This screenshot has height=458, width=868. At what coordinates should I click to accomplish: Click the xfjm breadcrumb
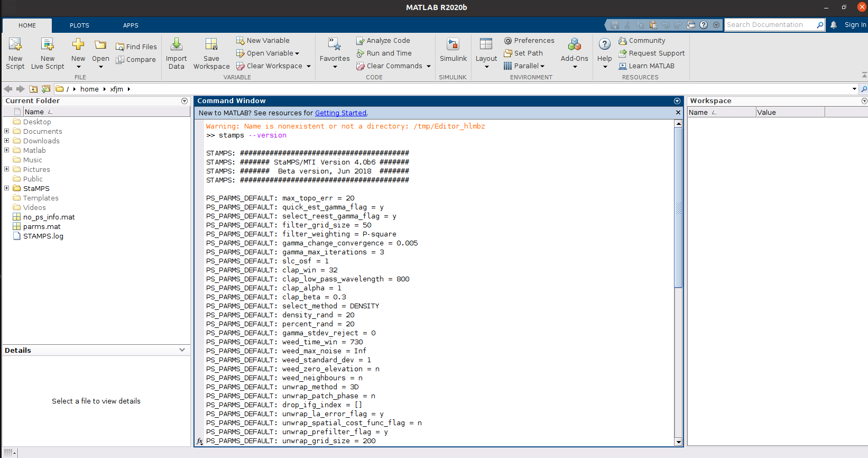tap(116, 89)
